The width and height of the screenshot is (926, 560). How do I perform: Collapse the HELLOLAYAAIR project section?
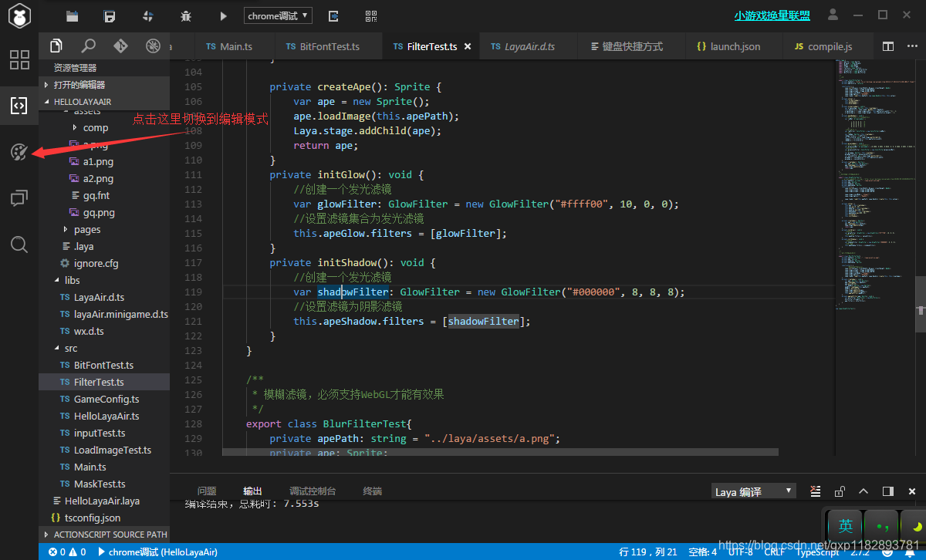pyautogui.click(x=104, y=102)
